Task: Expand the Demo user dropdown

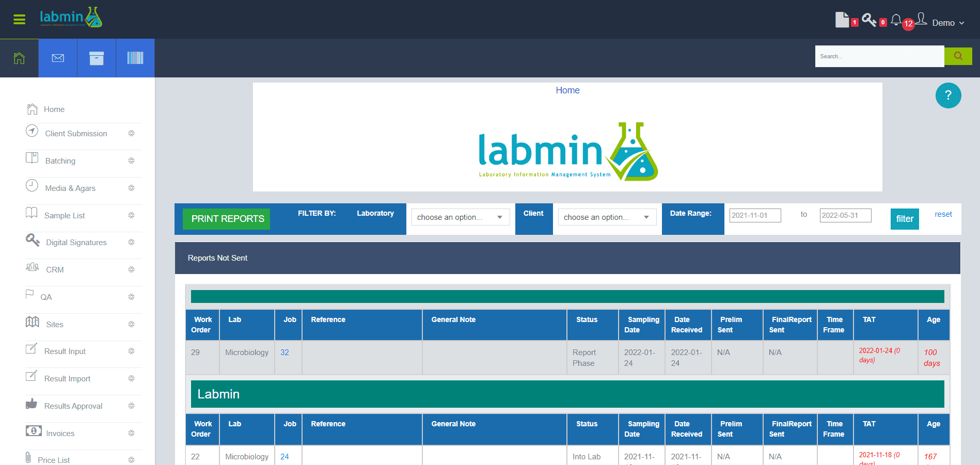Action: point(948,23)
